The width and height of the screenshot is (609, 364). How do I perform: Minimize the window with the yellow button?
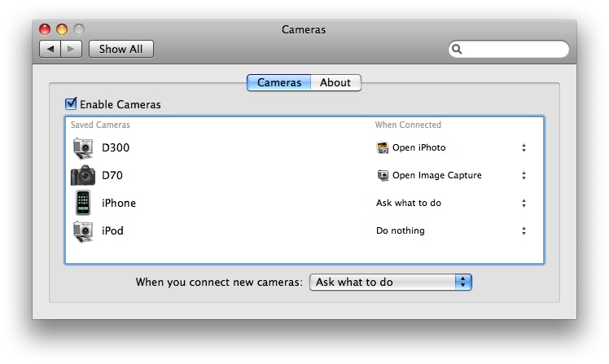[x=62, y=29]
